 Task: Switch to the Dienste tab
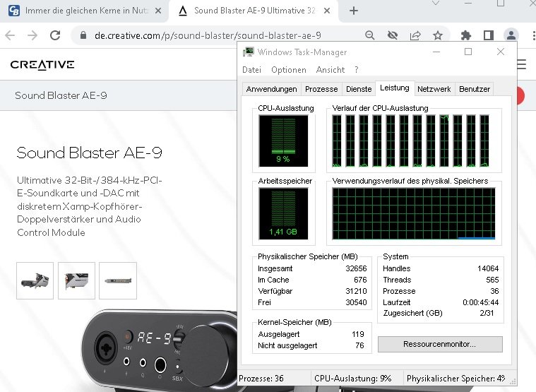(x=359, y=89)
